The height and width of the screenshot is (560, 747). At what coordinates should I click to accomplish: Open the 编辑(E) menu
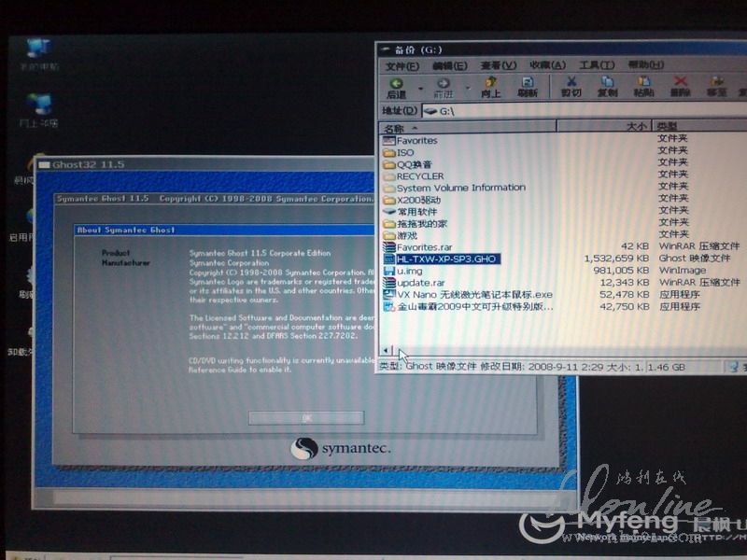pyautogui.click(x=450, y=65)
